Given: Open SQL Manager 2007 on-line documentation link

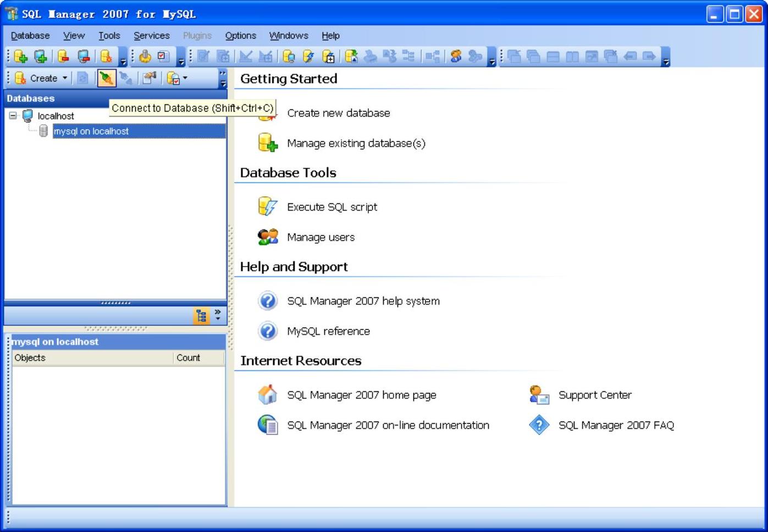Looking at the screenshot, I should pyautogui.click(x=388, y=425).
